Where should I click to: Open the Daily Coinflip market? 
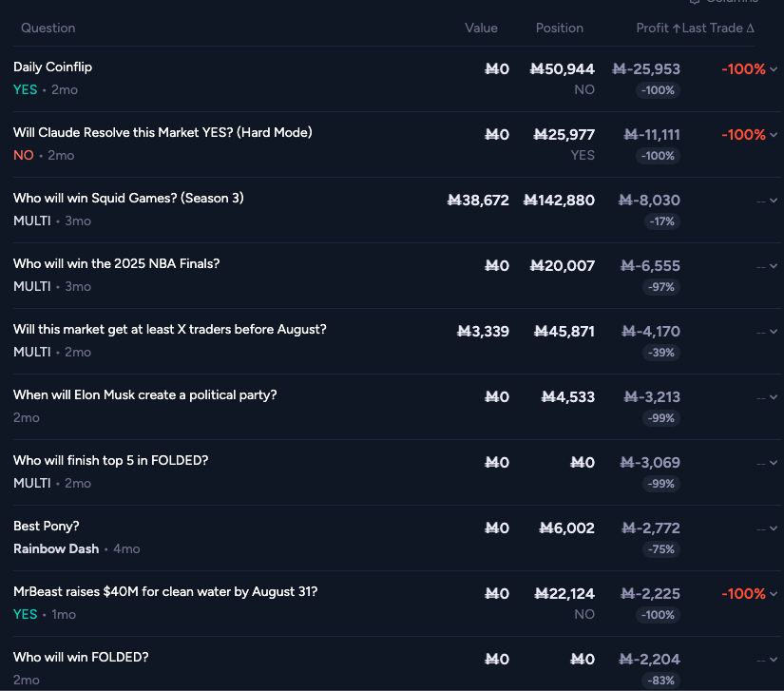(53, 67)
